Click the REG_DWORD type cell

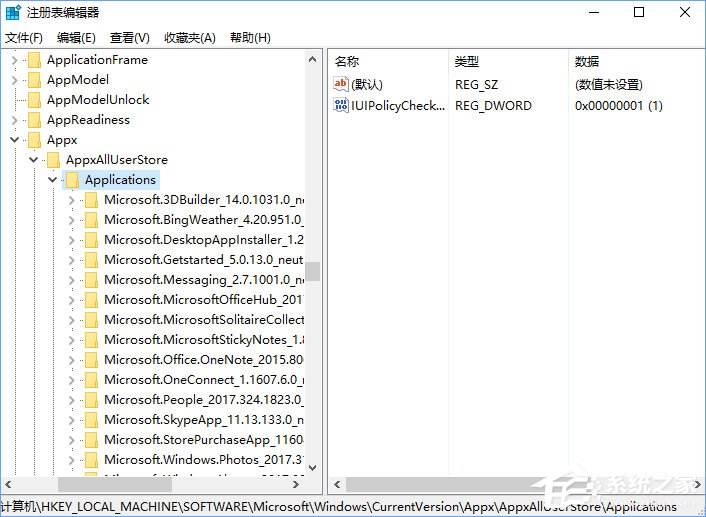point(493,106)
